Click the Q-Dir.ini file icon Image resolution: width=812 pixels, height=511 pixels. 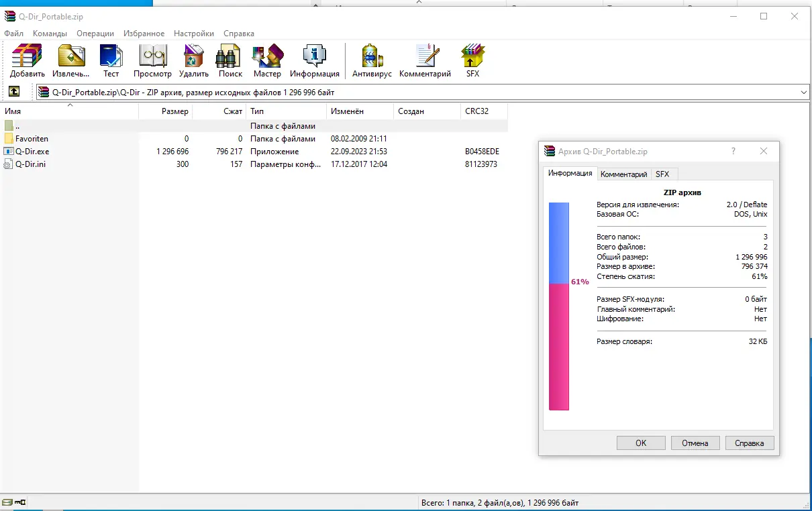tap(9, 164)
